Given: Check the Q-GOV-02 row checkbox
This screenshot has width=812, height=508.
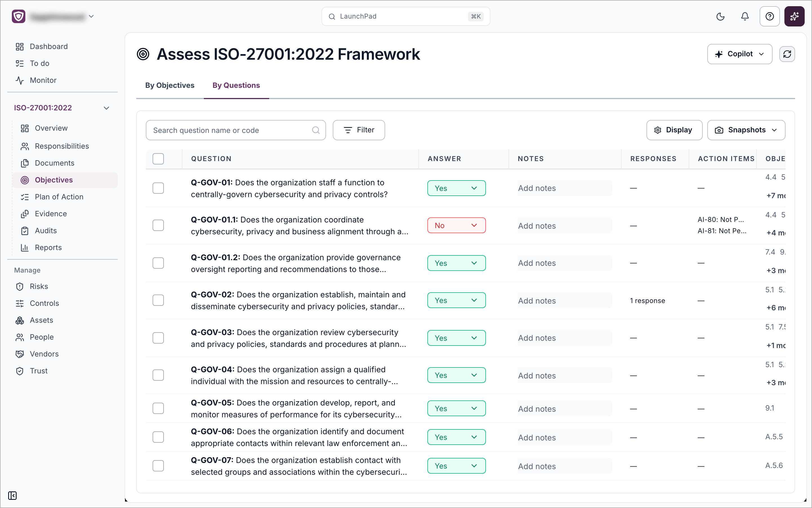Looking at the screenshot, I should coord(158,300).
